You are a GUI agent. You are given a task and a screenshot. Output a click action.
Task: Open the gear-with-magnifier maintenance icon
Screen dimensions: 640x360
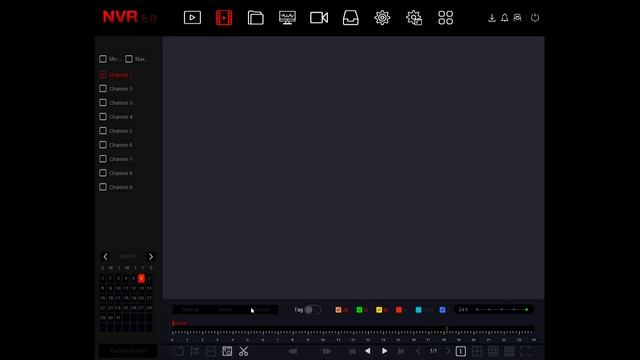point(414,18)
